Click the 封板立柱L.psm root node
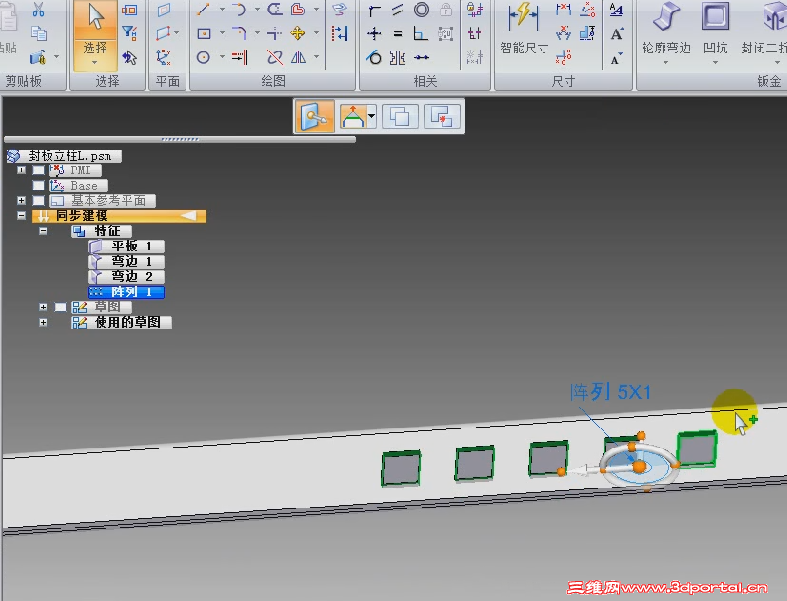Screen dimensions: 787x601 click(x=64, y=156)
